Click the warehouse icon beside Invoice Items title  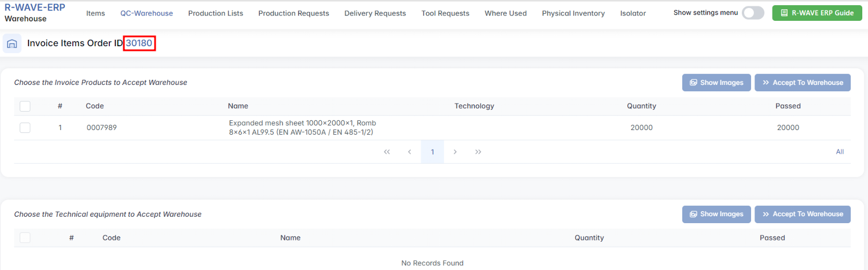click(12, 43)
